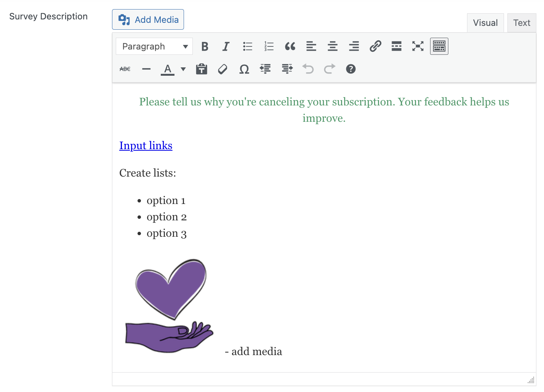Click the editor resize handle
This screenshot has width=544, height=392.
coord(531,380)
